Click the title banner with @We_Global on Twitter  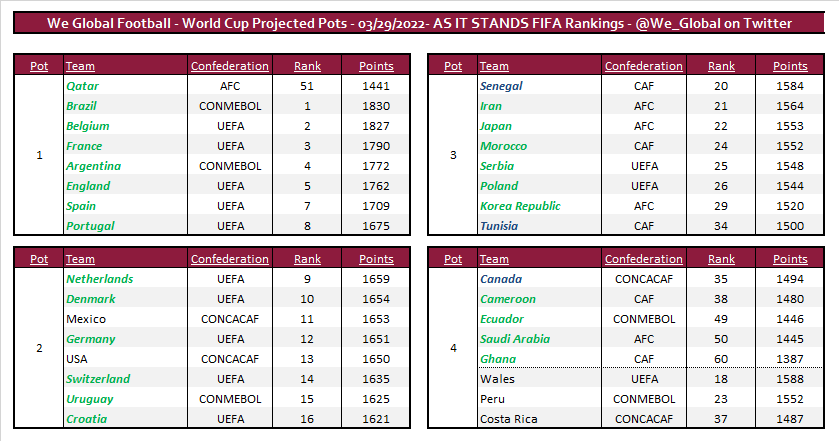coord(419,23)
